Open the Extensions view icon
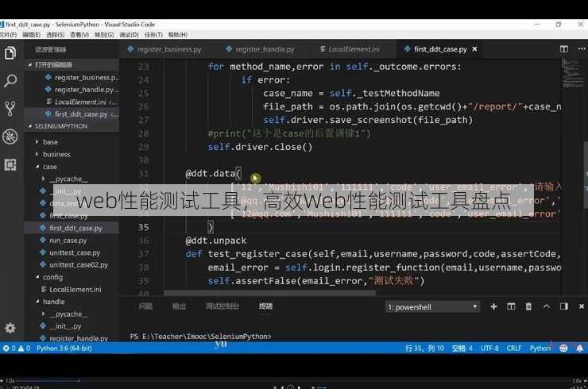Screen dimensions: 588x389 10,164
